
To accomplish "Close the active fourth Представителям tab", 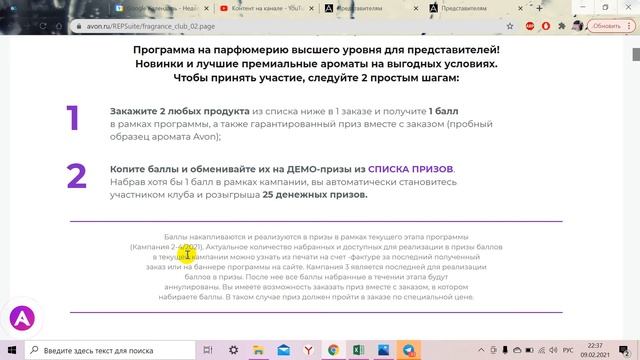I will click(x=520, y=8).
